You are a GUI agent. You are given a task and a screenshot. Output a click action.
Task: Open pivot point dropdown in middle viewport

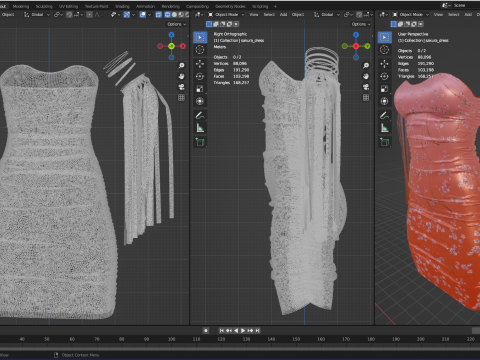tap(348, 15)
